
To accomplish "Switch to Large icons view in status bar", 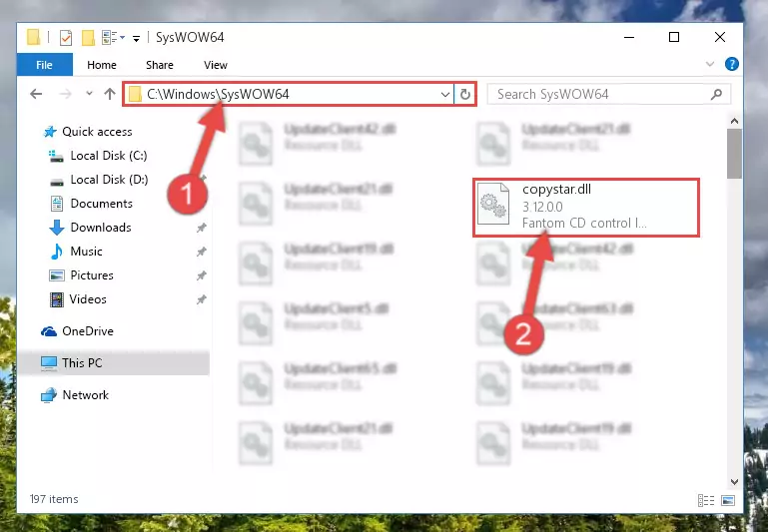I will 728,500.
